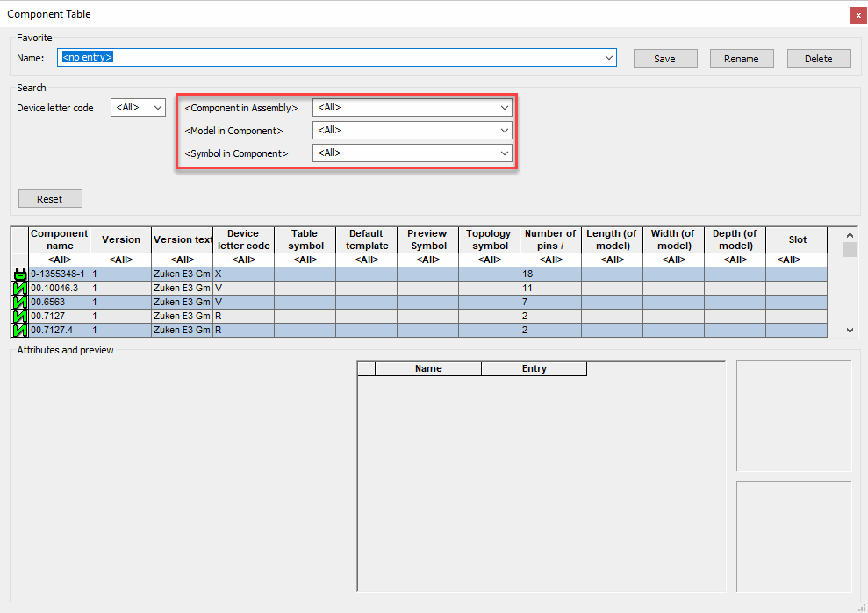The width and height of the screenshot is (868, 613).
Task: Close the Component Table dialog
Action: coord(858,15)
